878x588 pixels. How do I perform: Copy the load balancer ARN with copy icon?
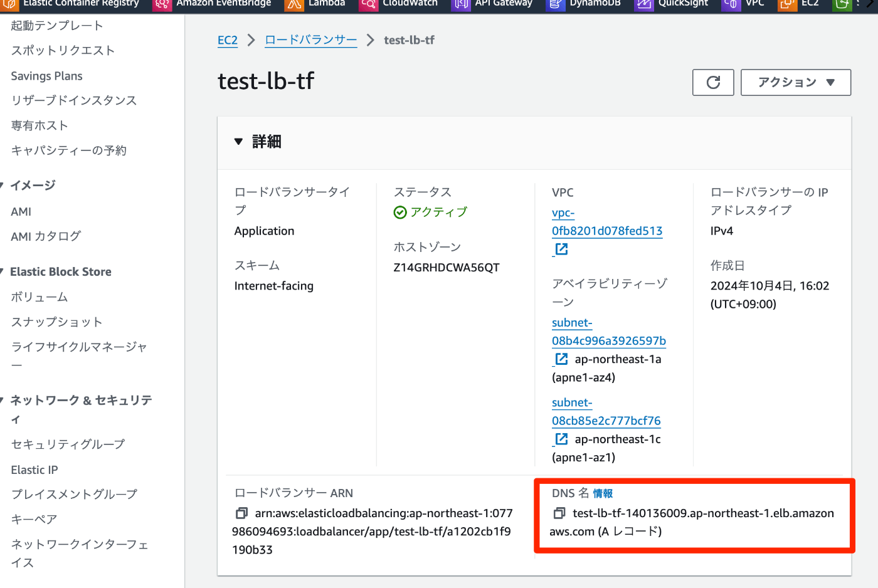241,513
